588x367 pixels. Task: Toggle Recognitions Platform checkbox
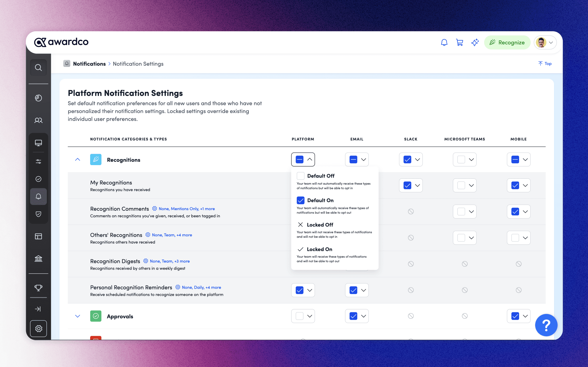299,159
